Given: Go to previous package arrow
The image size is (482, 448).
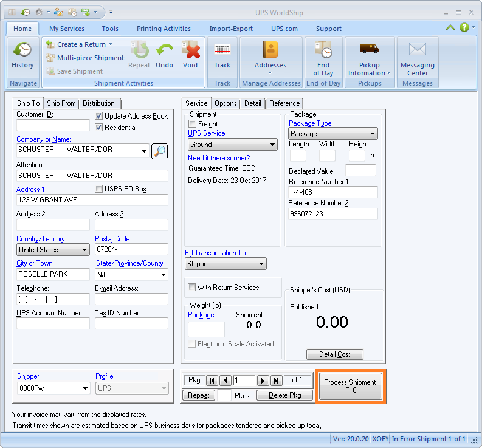Looking at the screenshot, I should point(226,381).
